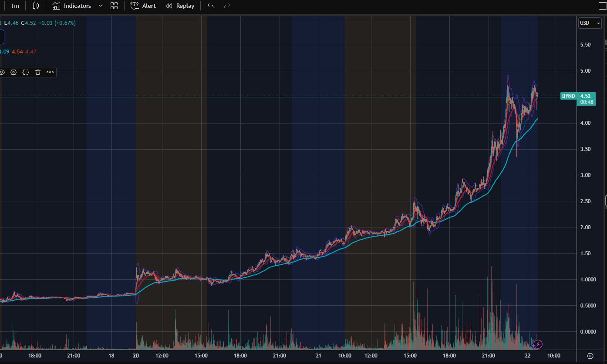Open the indicator templates grid icon
The image size is (607, 364).
point(114,6)
